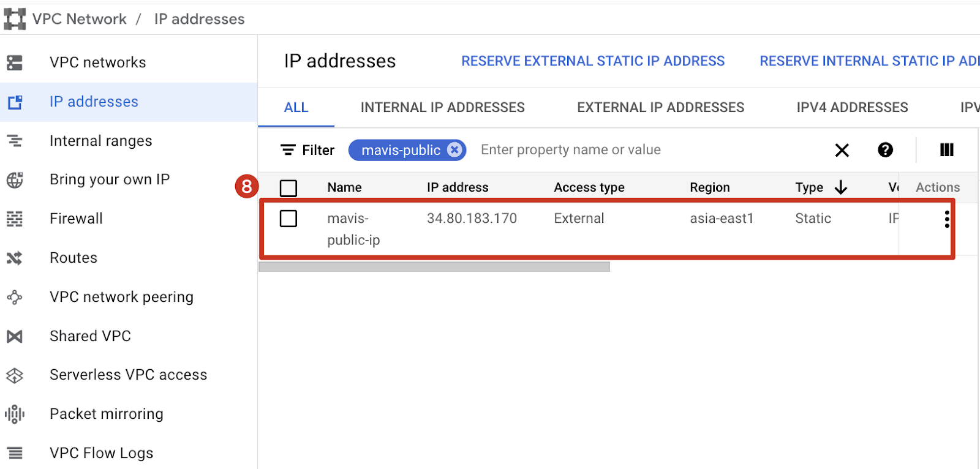Open Internal ranges via its icon
The width and height of the screenshot is (980, 469).
point(15,141)
